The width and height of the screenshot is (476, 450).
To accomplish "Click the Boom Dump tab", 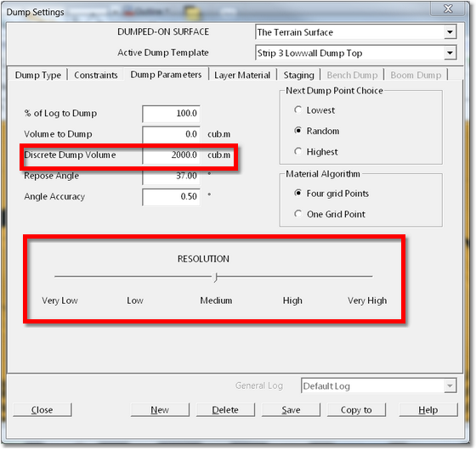I will coord(416,75).
